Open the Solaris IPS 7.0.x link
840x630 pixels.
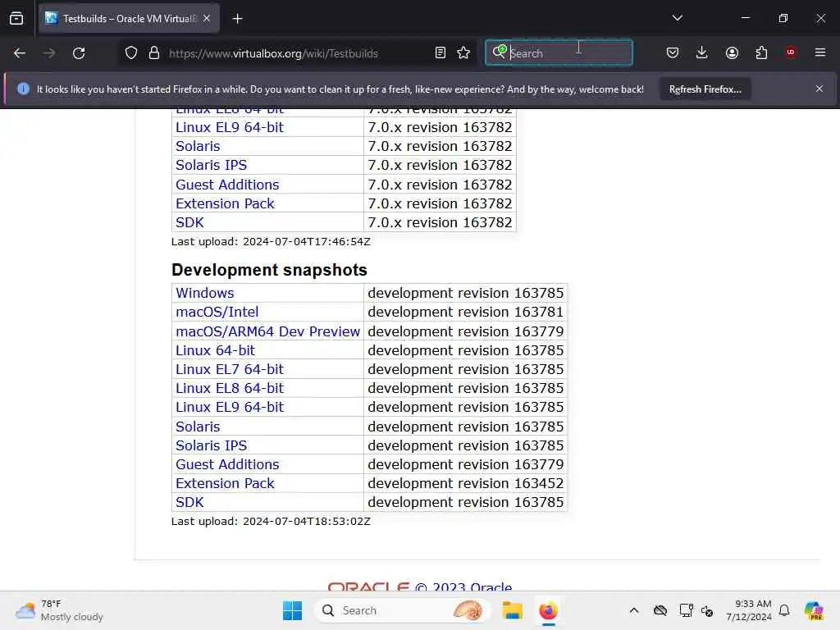coord(211,165)
